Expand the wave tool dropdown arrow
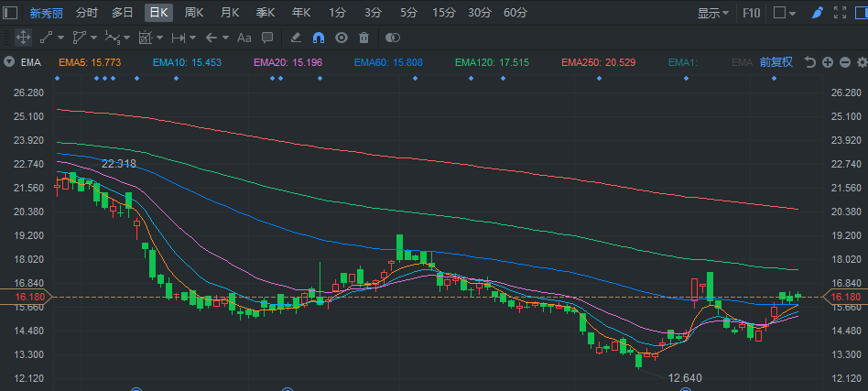 pyautogui.click(x=127, y=38)
